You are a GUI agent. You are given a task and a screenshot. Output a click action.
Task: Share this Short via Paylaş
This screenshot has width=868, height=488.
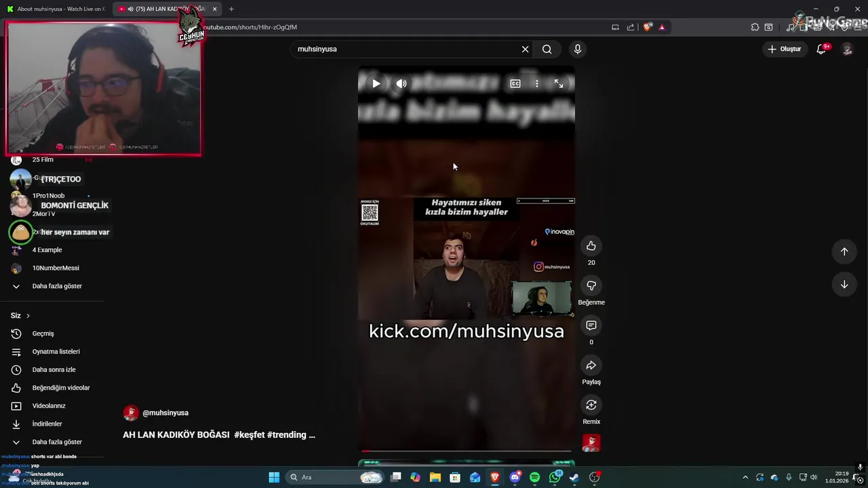[x=591, y=365]
